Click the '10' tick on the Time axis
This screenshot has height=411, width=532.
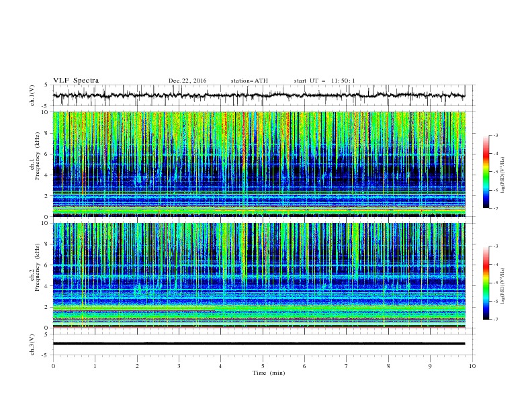coord(472,366)
